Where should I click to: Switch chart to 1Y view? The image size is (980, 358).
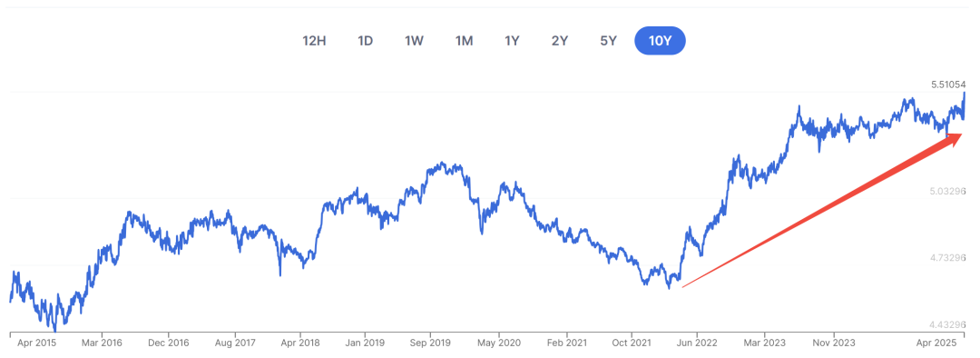pos(512,41)
